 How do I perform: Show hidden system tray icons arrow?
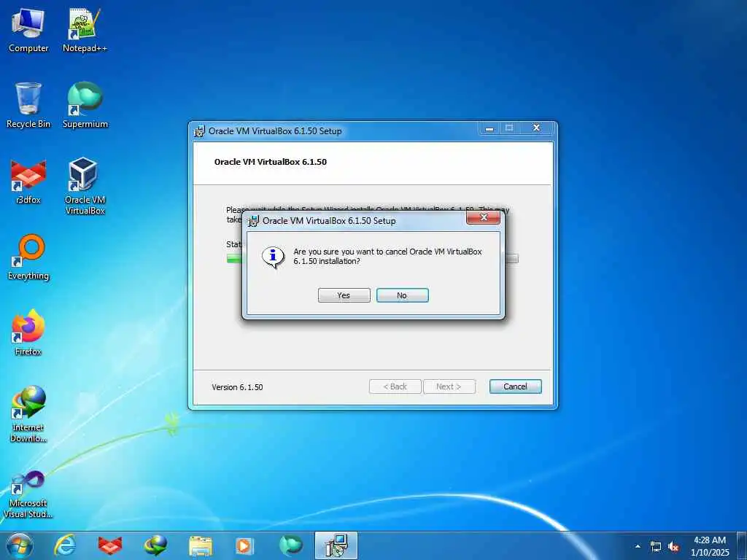(638, 546)
